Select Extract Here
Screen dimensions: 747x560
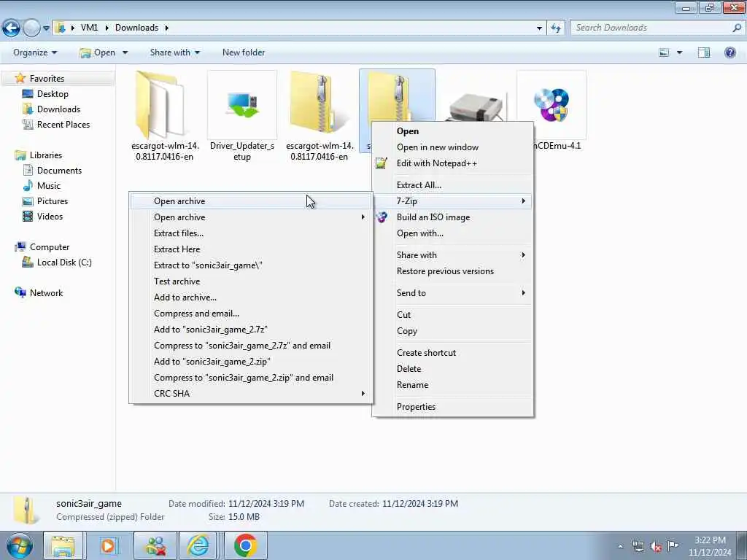pos(251,249)
